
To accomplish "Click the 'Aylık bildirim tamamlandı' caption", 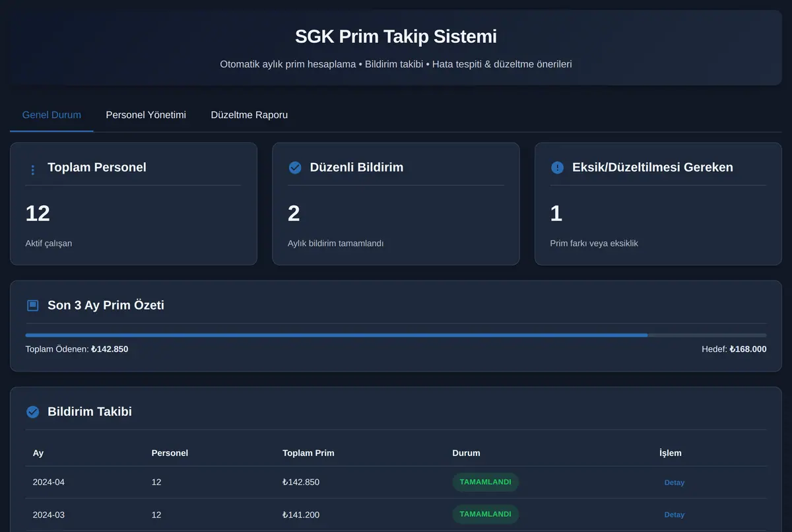I will 335,244.
